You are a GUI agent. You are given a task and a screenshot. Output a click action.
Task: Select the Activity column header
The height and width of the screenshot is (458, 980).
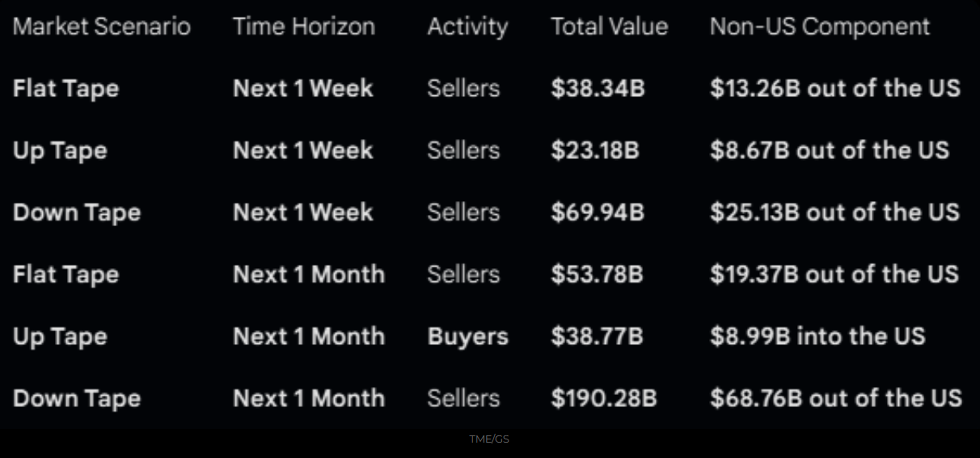(467, 27)
